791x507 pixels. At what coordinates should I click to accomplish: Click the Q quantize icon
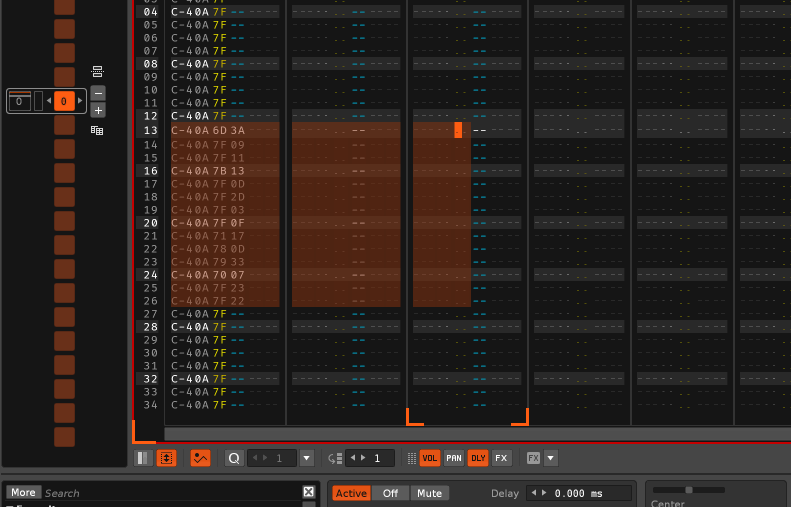(x=234, y=458)
